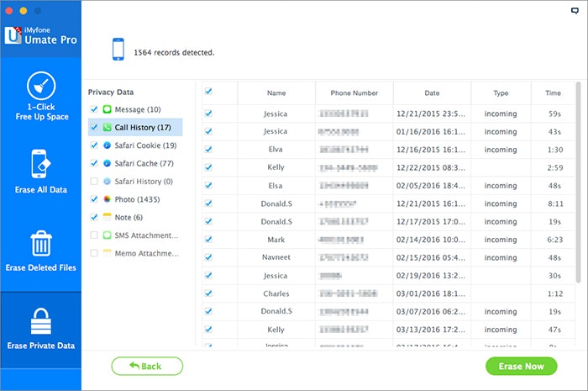588x391 pixels.
Task: Click the Note category icon
Action: 108,217
